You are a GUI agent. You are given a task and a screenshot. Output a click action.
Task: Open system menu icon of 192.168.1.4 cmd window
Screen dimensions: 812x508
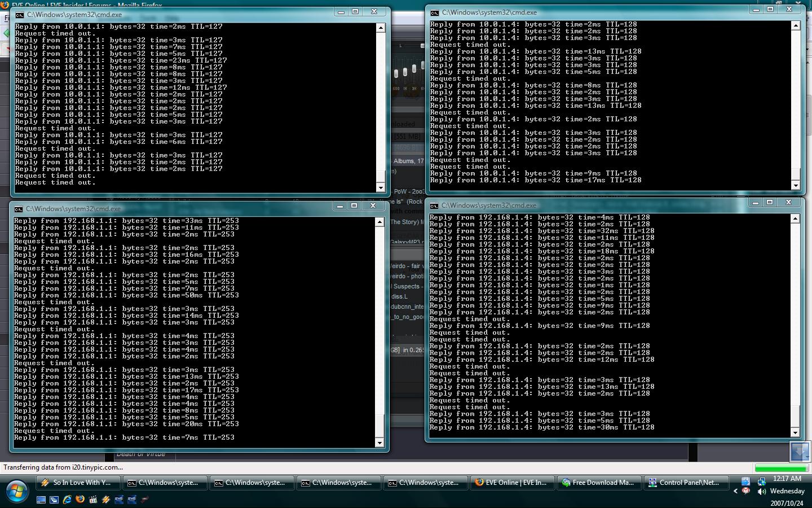coord(434,205)
